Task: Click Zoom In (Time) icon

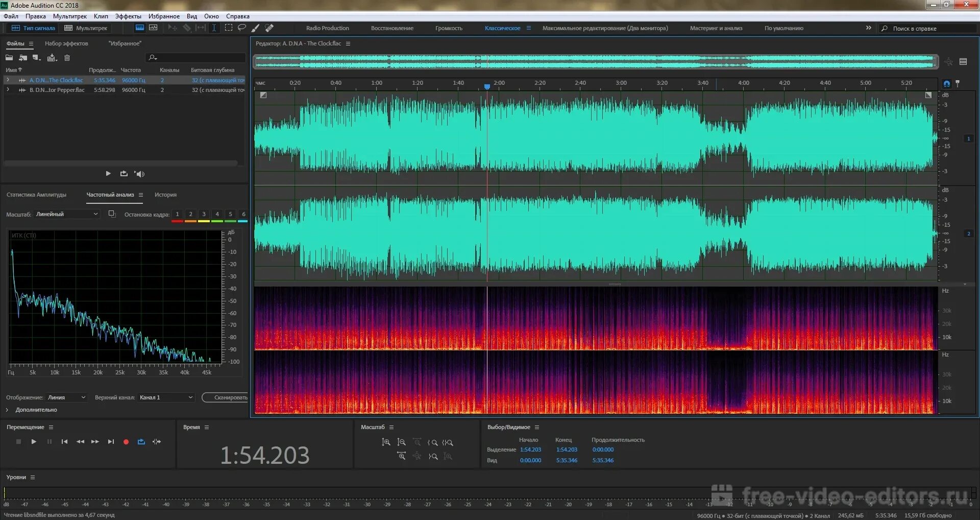Action: pos(402,456)
